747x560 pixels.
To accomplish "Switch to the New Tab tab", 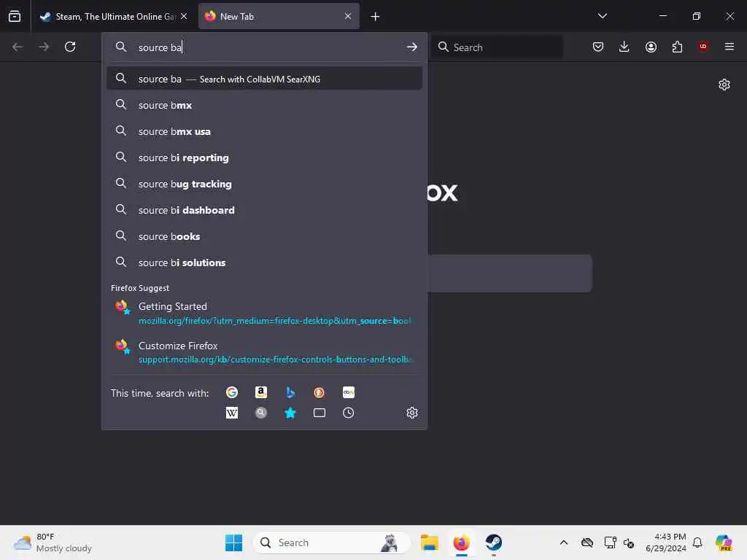I will point(279,16).
